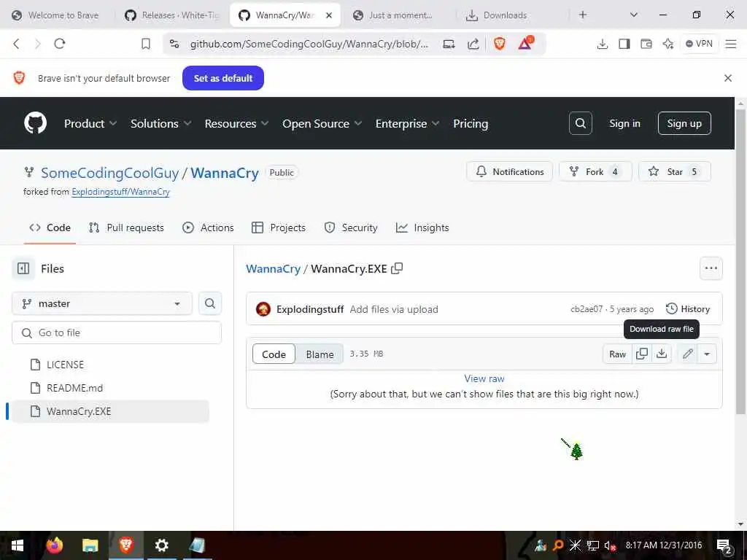Viewport: 747px width, 560px height.
Task: Expand the Resources menu
Action: pos(237,124)
